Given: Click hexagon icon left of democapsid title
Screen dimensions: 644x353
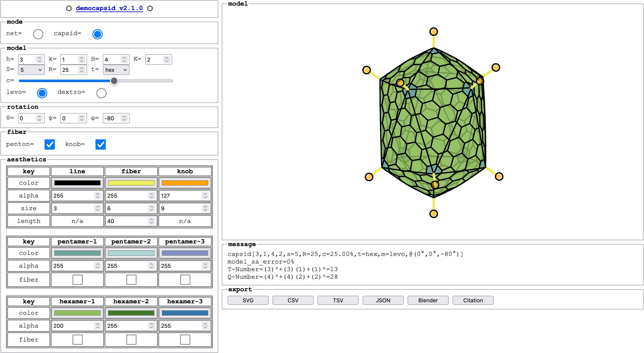Looking at the screenshot, I should [x=69, y=8].
